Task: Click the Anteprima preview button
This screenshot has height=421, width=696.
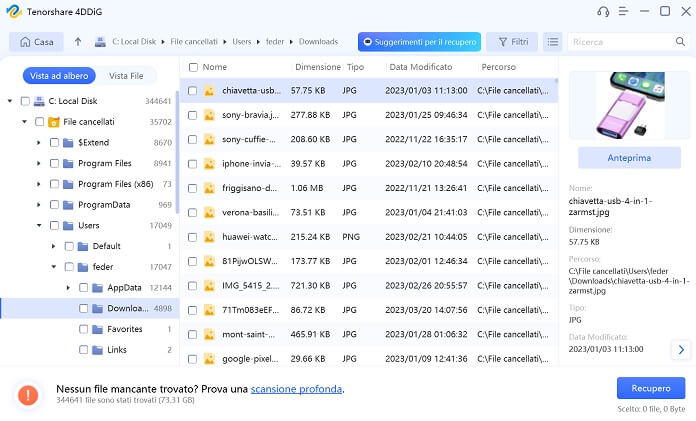Action: (x=629, y=158)
